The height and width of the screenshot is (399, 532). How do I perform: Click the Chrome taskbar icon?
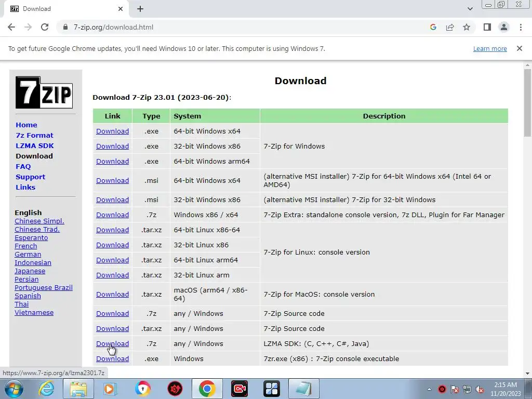(207, 389)
